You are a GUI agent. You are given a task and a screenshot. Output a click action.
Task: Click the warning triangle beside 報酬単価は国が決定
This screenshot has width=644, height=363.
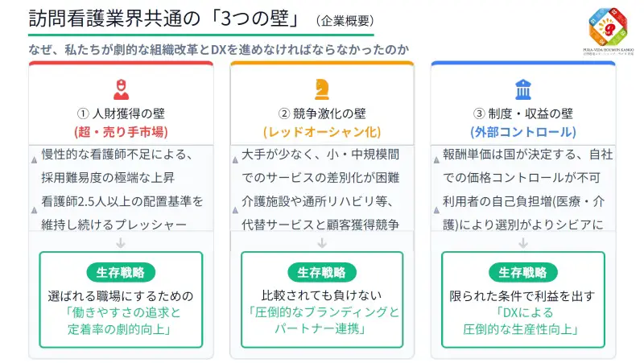click(436, 159)
